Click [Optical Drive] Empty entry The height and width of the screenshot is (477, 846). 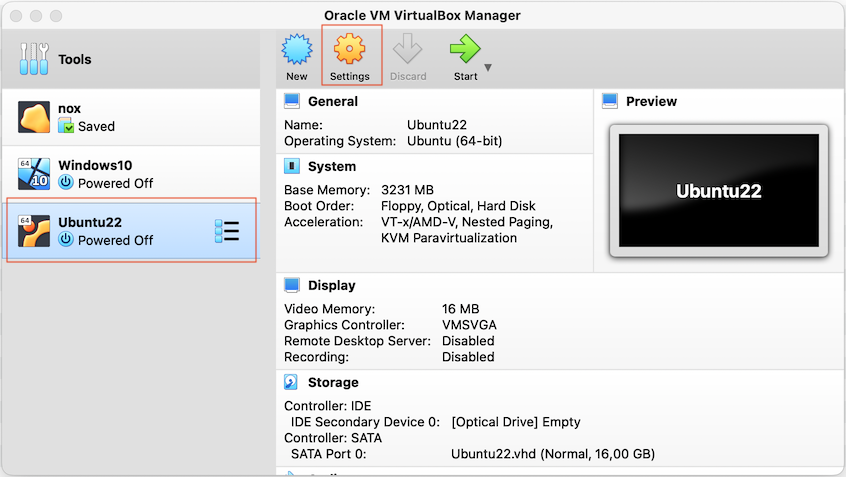tap(516, 422)
